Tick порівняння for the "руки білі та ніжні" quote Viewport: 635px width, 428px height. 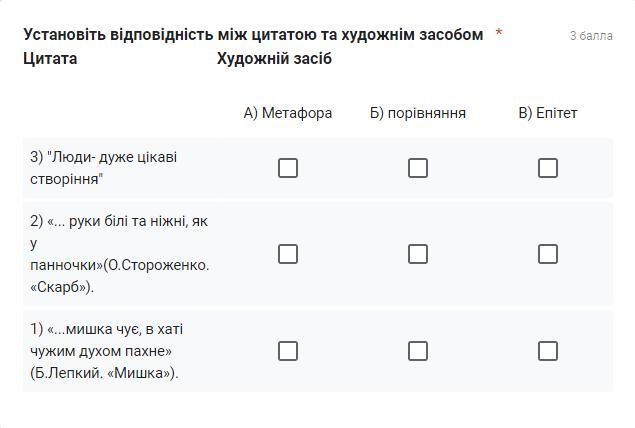[x=418, y=254]
